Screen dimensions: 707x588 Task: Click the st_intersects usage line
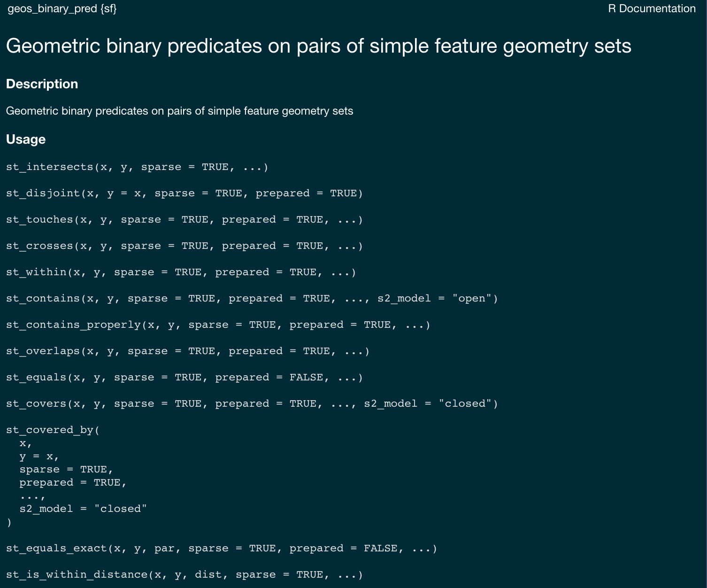pyautogui.click(x=137, y=167)
